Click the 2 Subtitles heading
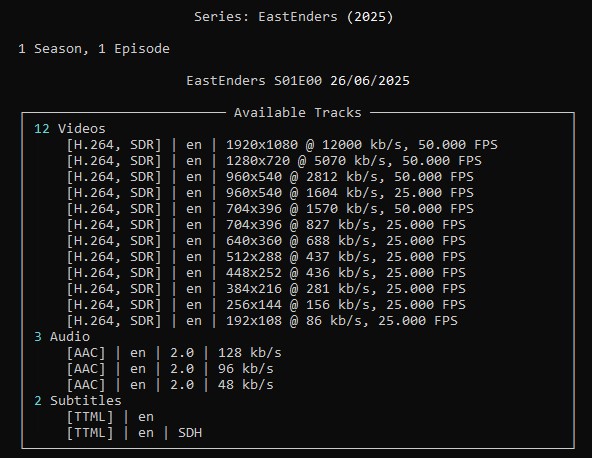The height and width of the screenshot is (458, 592). 78,401
